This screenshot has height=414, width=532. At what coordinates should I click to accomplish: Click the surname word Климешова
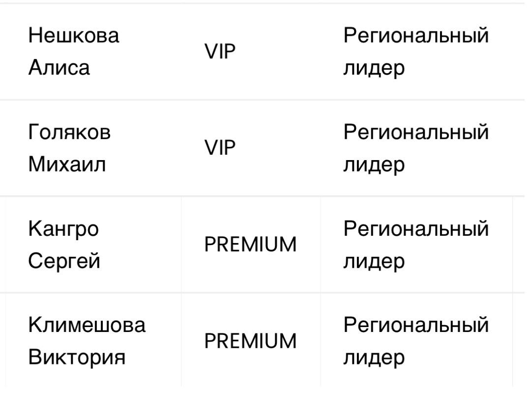(x=87, y=325)
